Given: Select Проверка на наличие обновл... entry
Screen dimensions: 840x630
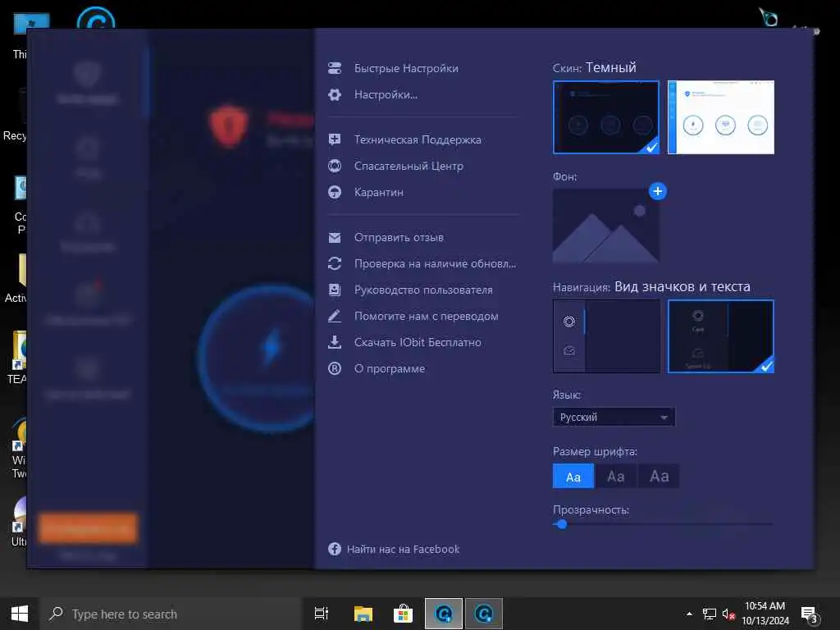Looking at the screenshot, I should click(x=435, y=263).
